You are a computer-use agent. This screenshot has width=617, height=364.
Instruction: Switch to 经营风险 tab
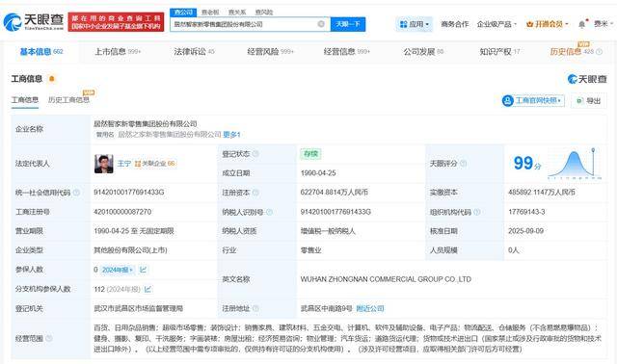coord(270,51)
